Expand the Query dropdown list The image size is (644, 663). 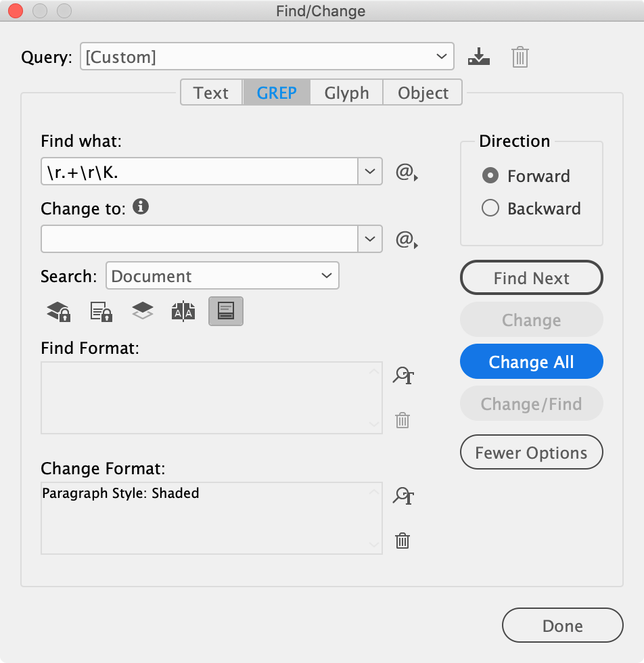pos(441,57)
